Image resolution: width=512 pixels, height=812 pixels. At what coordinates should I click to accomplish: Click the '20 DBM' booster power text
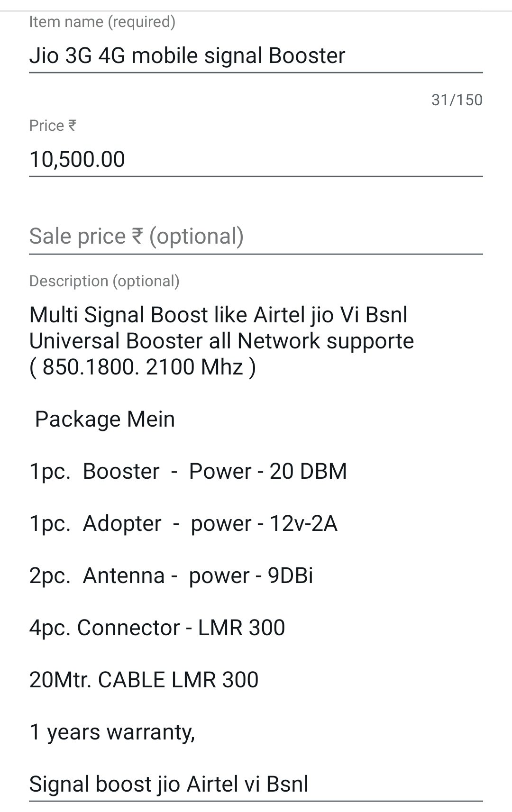pos(308,471)
